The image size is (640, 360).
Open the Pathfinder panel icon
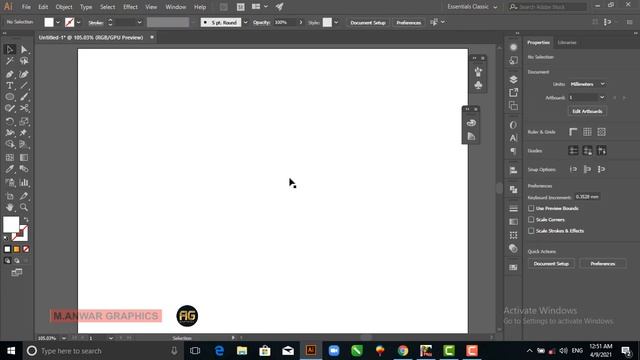513,190
